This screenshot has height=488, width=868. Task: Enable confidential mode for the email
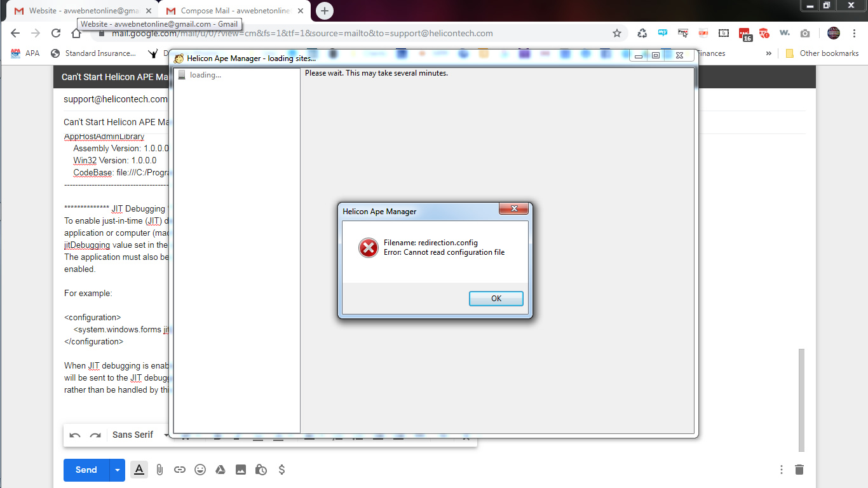[261, 470]
